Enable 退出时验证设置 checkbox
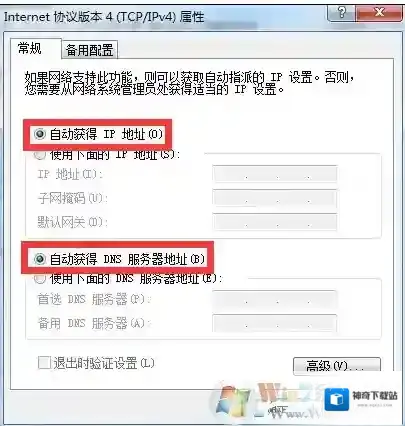This screenshot has height=426, width=405. point(44,363)
